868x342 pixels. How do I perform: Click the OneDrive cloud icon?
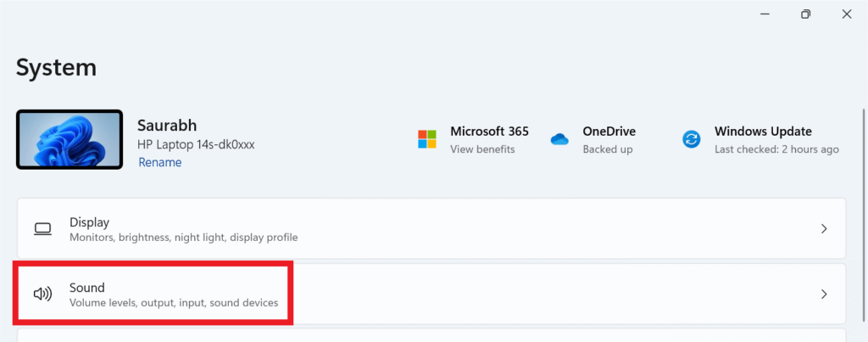point(559,139)
